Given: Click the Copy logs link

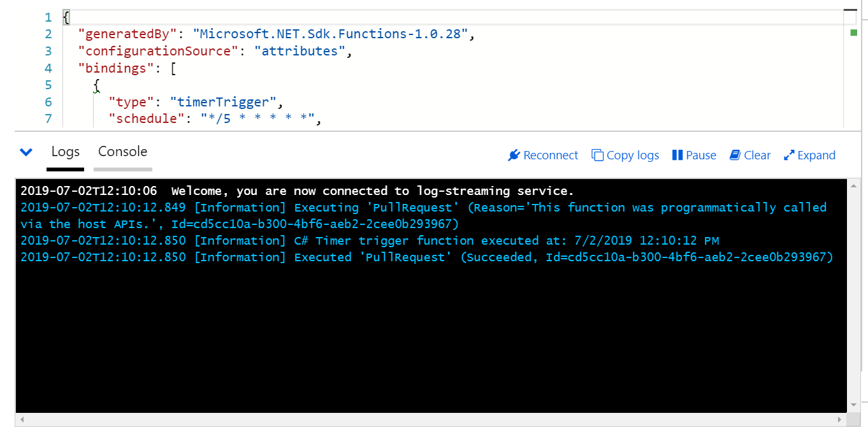Looking at the screenshot, I should click(632, 155).
